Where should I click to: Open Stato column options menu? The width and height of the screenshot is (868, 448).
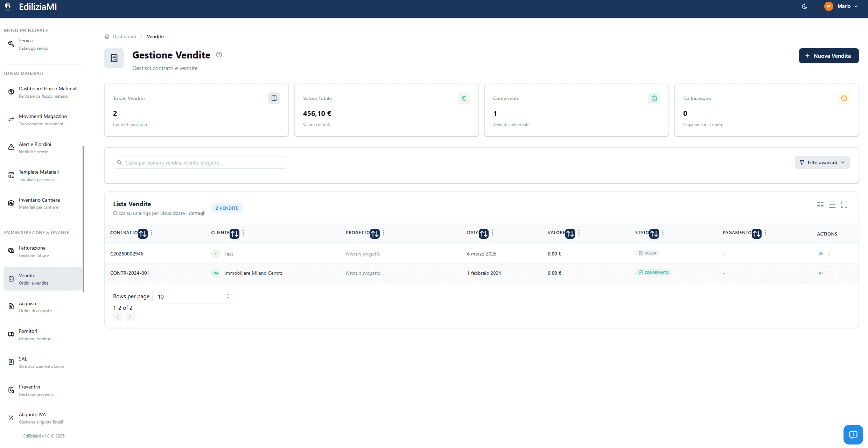tap(663, 233)
